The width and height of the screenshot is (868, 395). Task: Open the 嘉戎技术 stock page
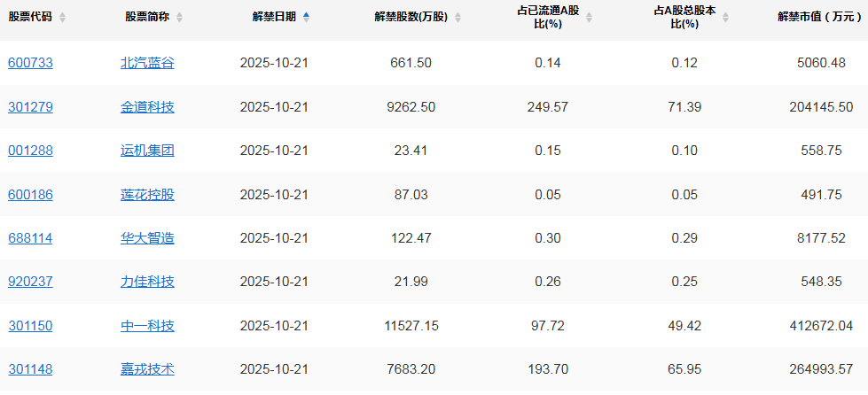[x=147, y=369]
